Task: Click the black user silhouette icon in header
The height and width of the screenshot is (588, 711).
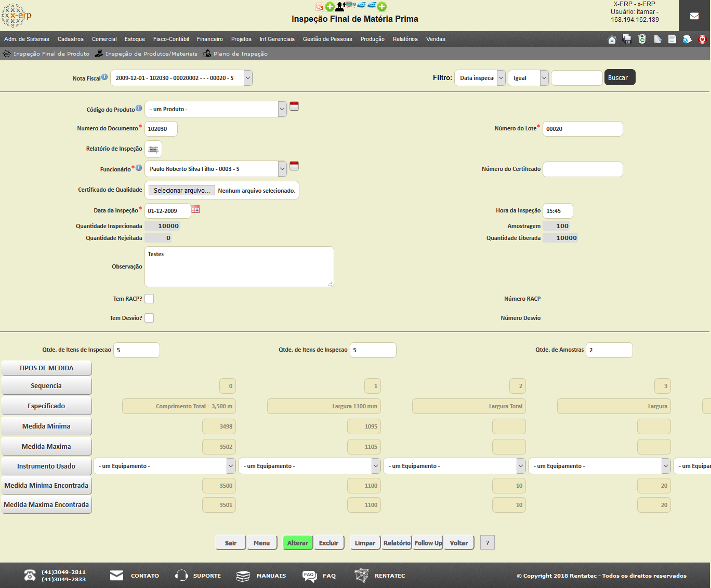Action: click(340, 7)
